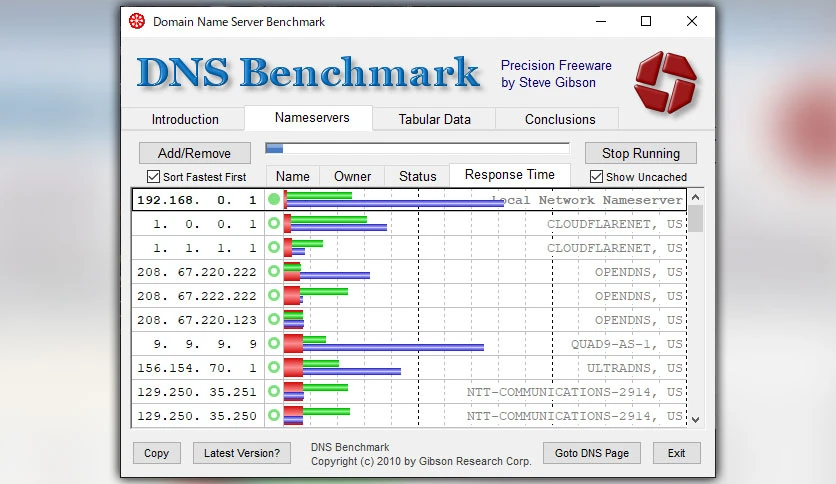This screenshot has width=836, height=484.
Task: Click status circle for 208.67.220.222
Action: pyautogui.click(x=274, y=271)
